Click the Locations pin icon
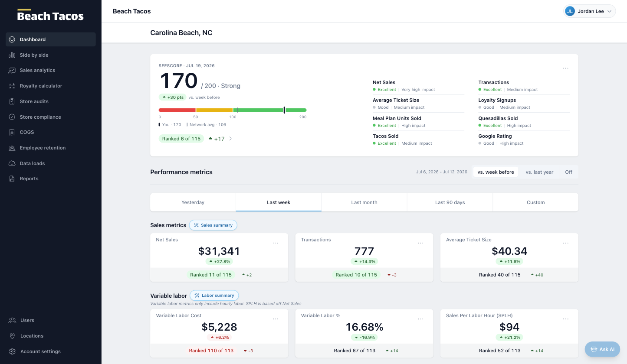Viewport: 627px width, 364px height. click(12, 336)
